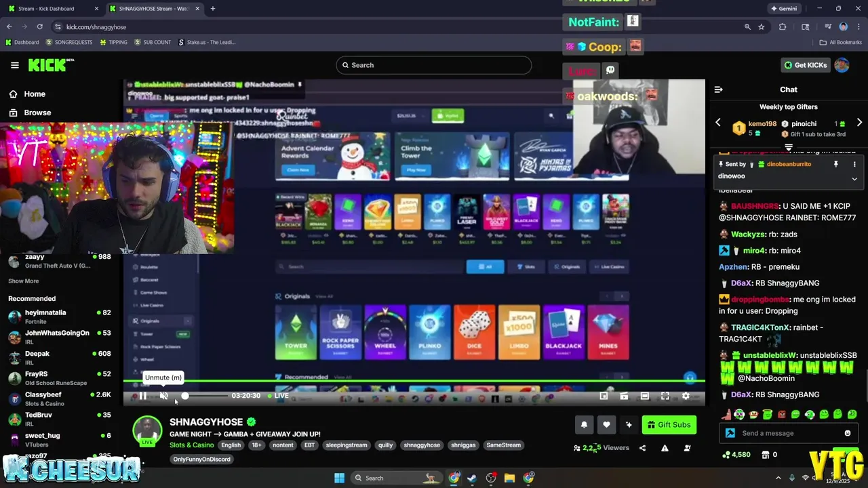The height and width of the screenshot is (488, 868).
Task: Enter fullscreen mode in the player
Action: click(x=665, y=396)
